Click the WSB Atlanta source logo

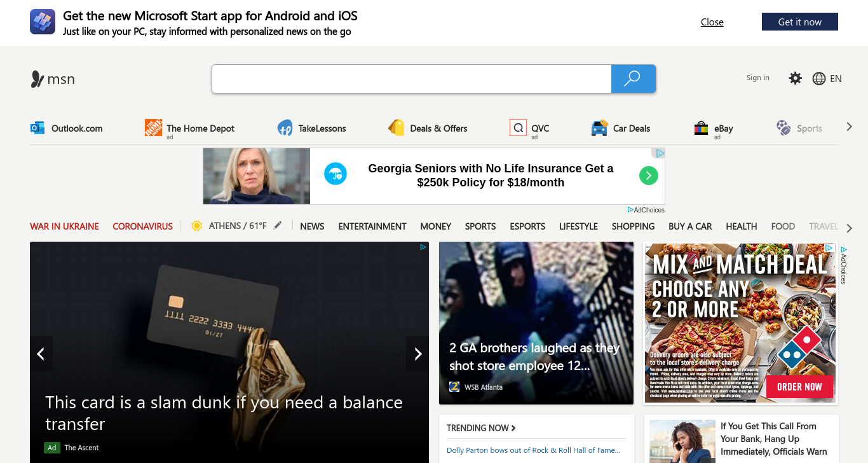coord(454,387)
